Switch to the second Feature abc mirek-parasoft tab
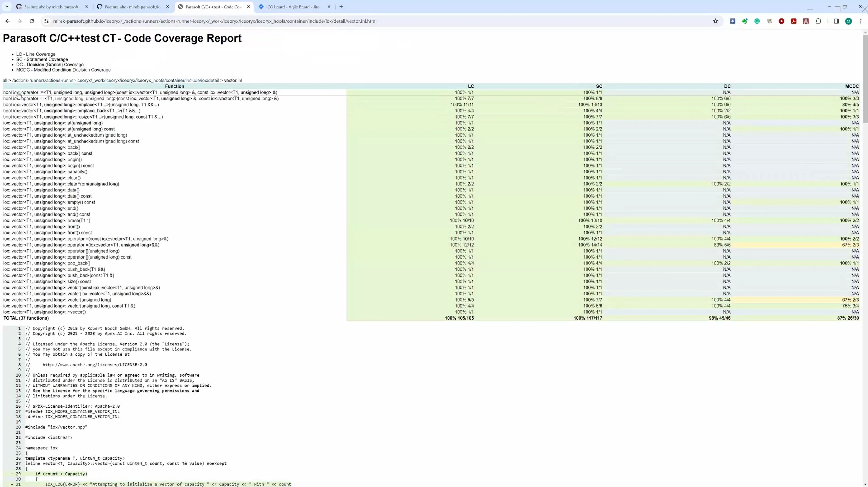Viewport: 868px width, 487px height. (133, 7)
